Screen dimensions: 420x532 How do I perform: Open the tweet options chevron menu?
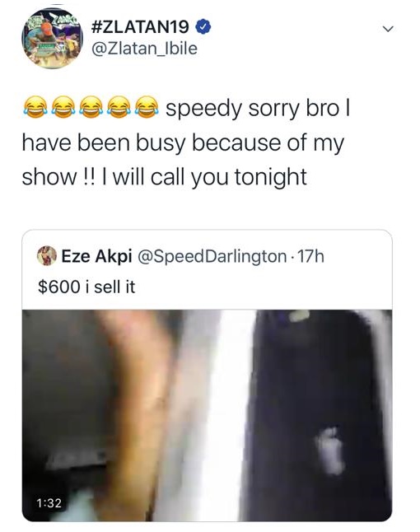388,29
